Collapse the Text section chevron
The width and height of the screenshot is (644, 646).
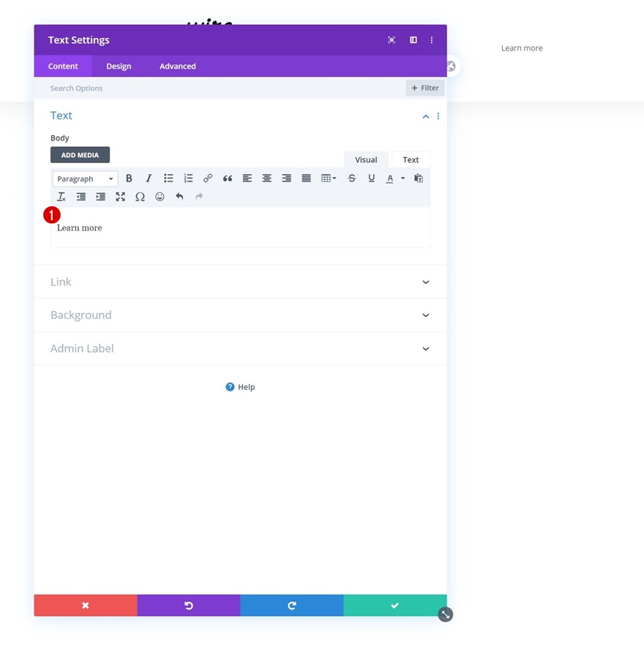point(426,116)
